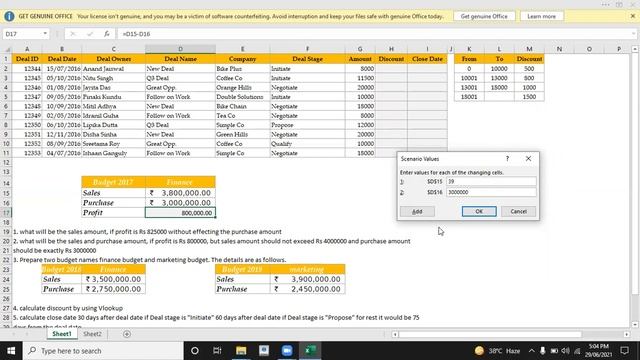Open Task View on taskbar
Image resolution: width=640 pixels, height=360 pixels.
(217, 351)
